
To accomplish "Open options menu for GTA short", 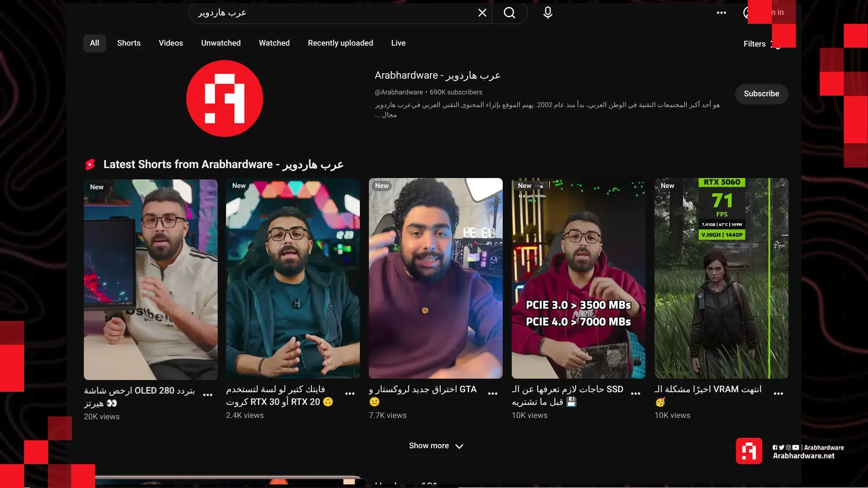I will [x=493, y=394].
